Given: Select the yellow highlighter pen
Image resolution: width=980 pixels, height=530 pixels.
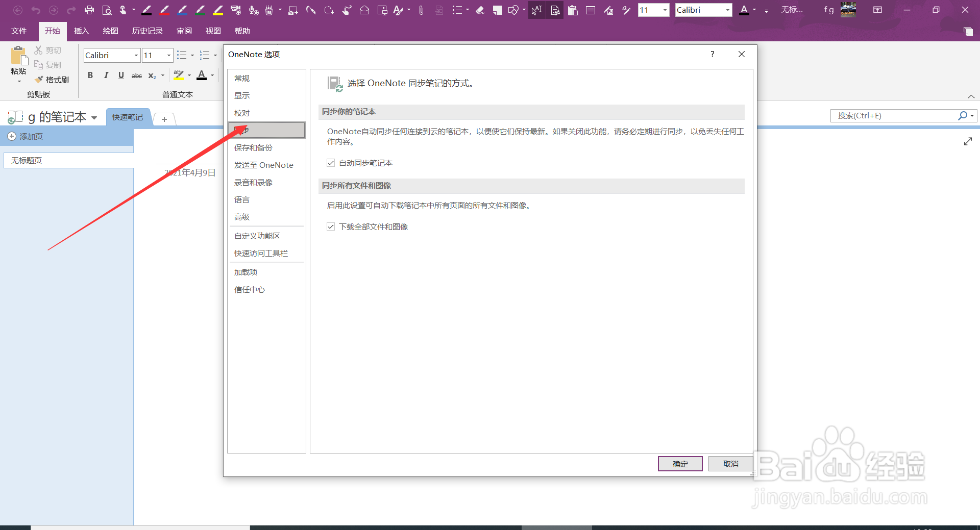Looking at the screenshot, I should point(218,10).
